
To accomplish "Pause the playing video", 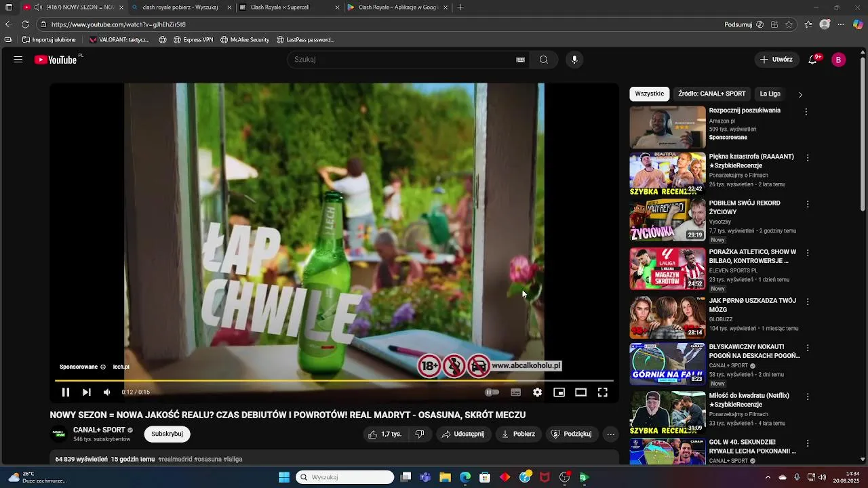I will (66, 392).
